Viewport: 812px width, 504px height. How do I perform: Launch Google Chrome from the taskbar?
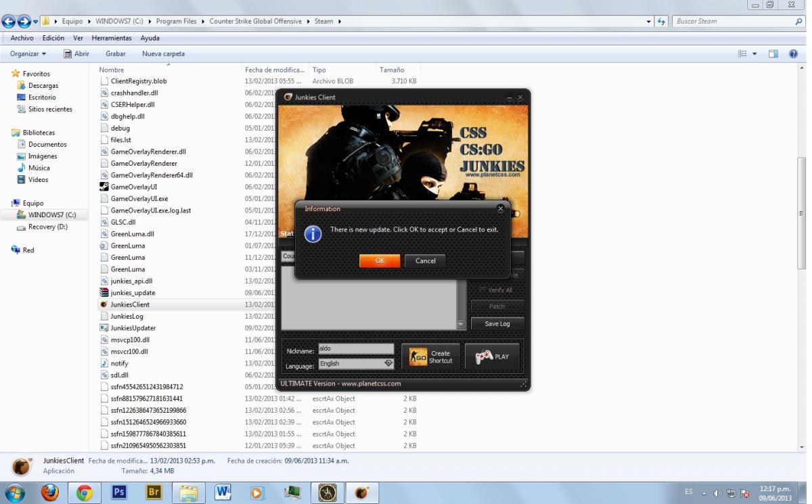click(85, 492)
